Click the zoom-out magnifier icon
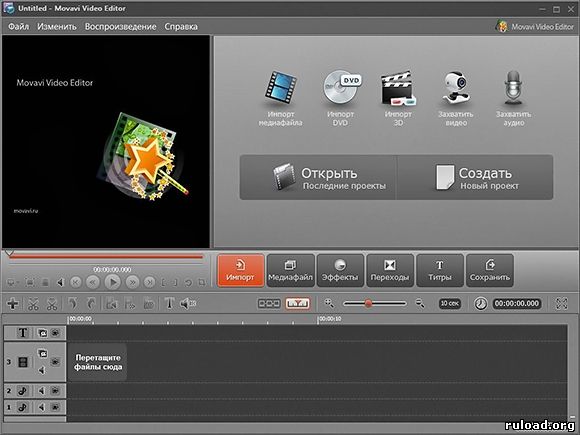Image resolution: width=580 pixels, height=435 pixels. (420, 304)
